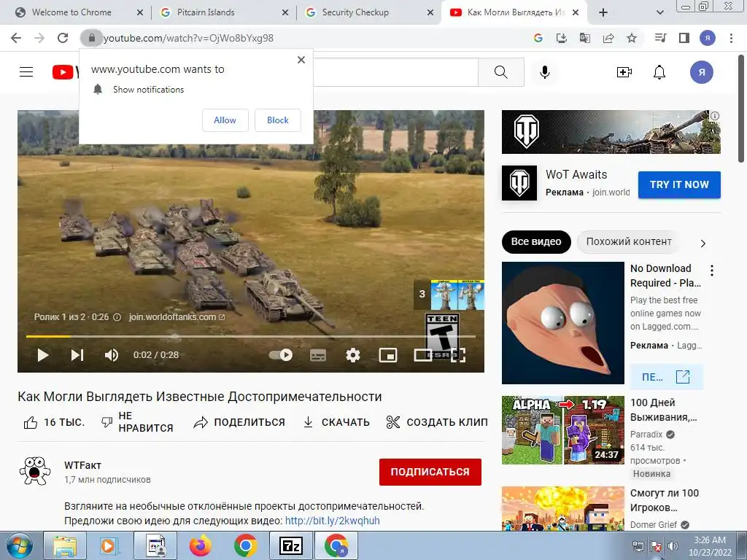Enter full screen mode
The height and width of the screenshot is (560, 747).
coord(458,355)
